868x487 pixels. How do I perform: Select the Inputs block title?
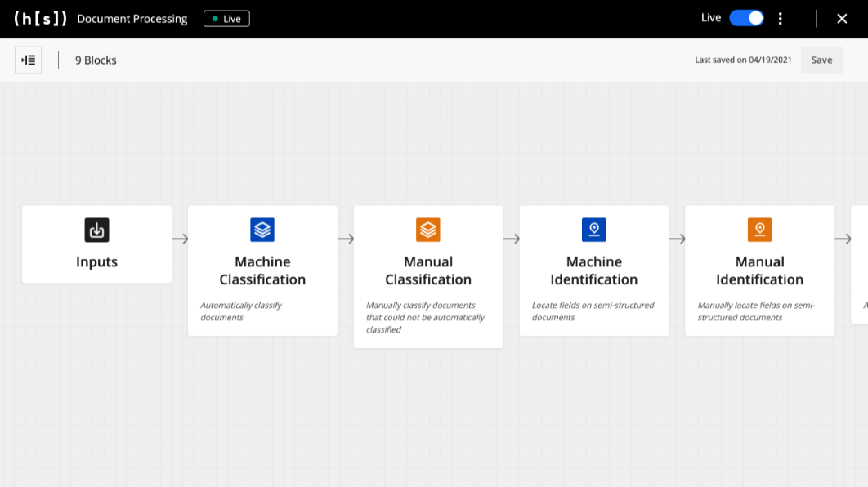(97, 261)
